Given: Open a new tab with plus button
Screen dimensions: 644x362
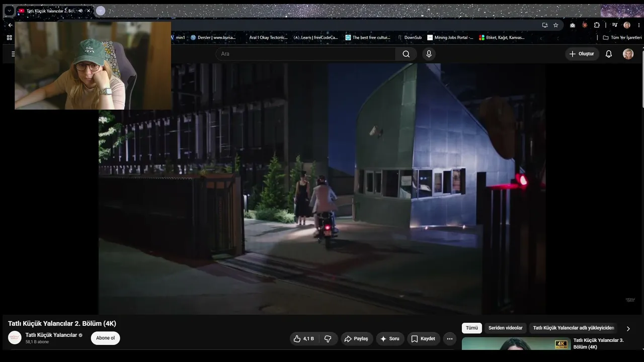Looking at the screenshot, I should point(101,11).
